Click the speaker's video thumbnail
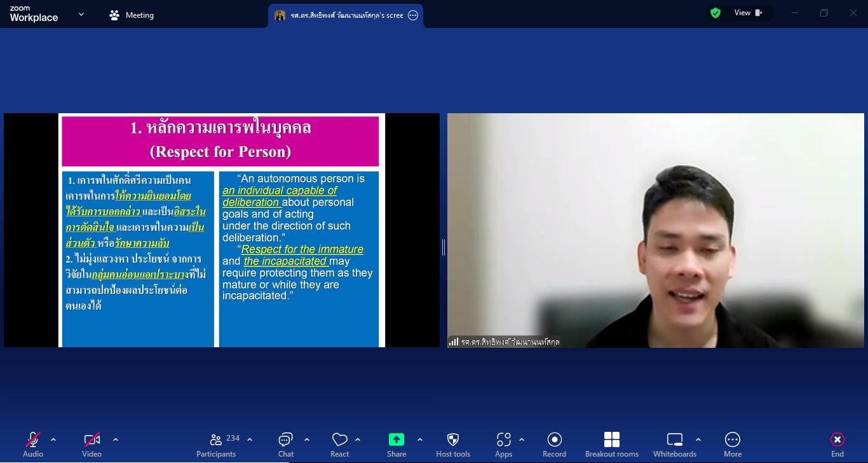The height and width of the screenshot is (463, 868). (x=656, y=230)
